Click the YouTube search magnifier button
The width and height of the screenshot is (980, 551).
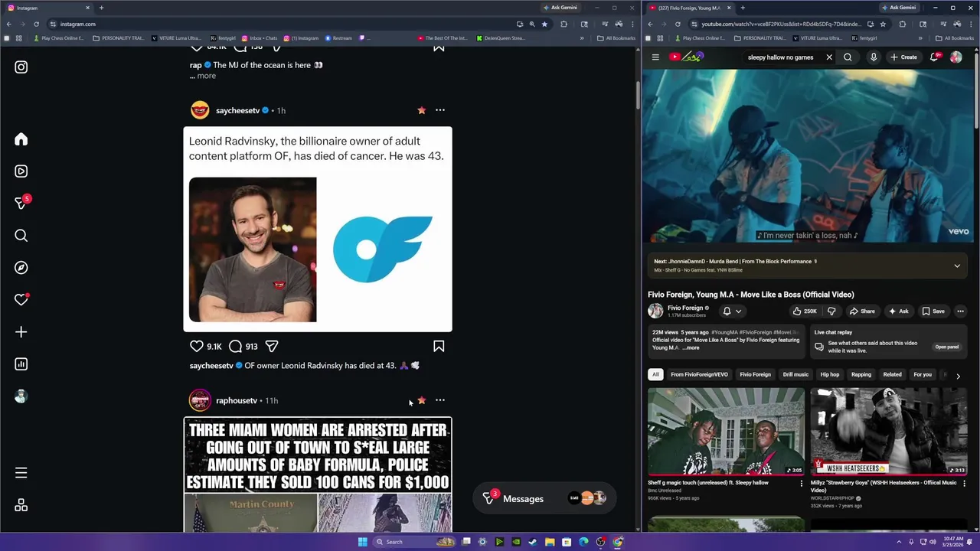(x=848, y=57)
